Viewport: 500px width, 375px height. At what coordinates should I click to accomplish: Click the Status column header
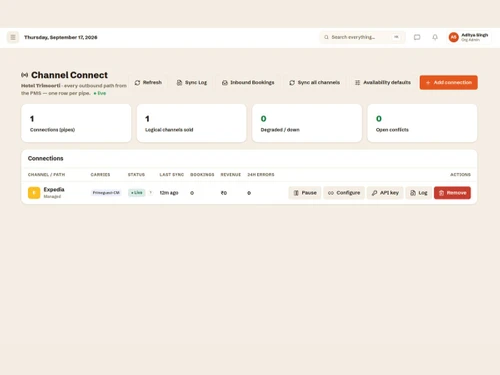pos(136,175)
